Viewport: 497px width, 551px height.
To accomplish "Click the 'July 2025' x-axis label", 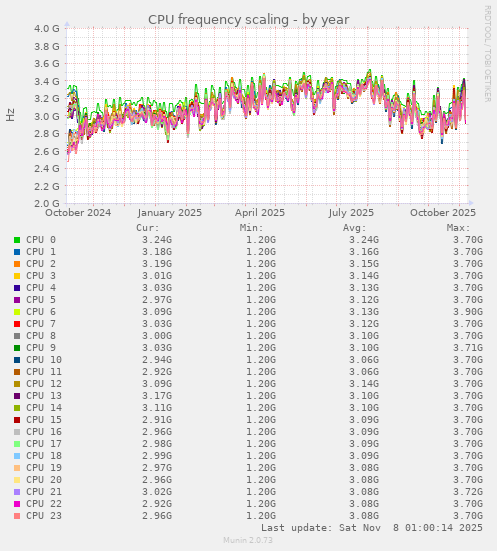I will (x=351, y=213).
